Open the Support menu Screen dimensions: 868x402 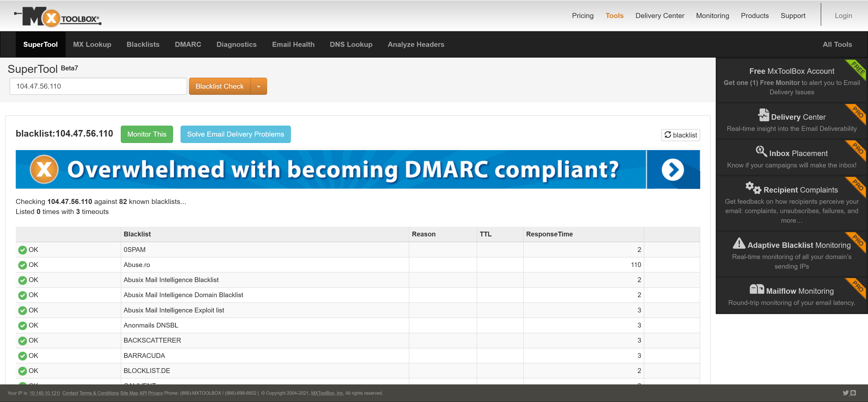(x=792, y=16)
